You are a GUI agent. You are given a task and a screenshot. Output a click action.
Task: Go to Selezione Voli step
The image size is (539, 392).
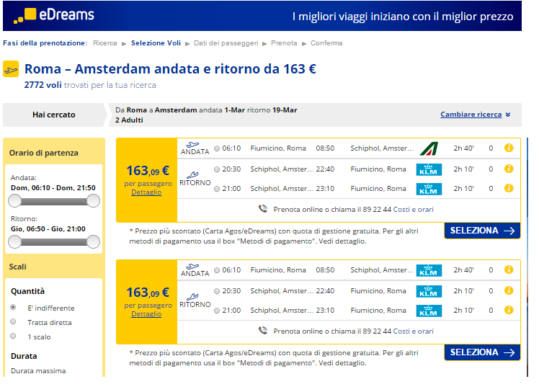tap(156, 43)
